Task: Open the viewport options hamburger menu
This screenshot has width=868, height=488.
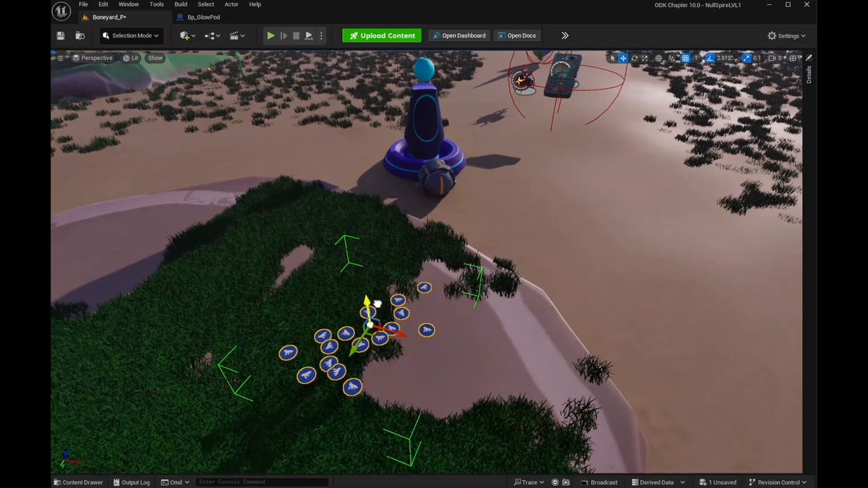Action: tap(61, 58)
